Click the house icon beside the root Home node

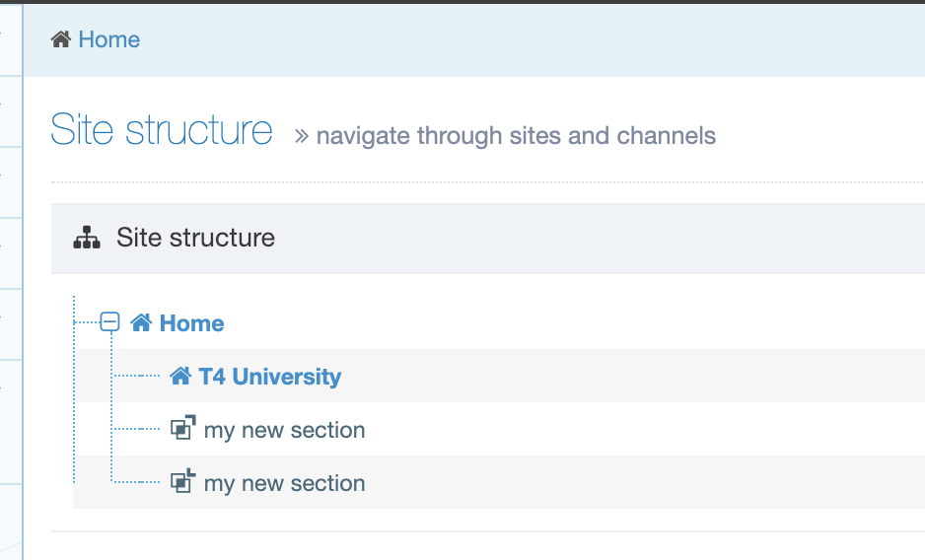point(141,322)
